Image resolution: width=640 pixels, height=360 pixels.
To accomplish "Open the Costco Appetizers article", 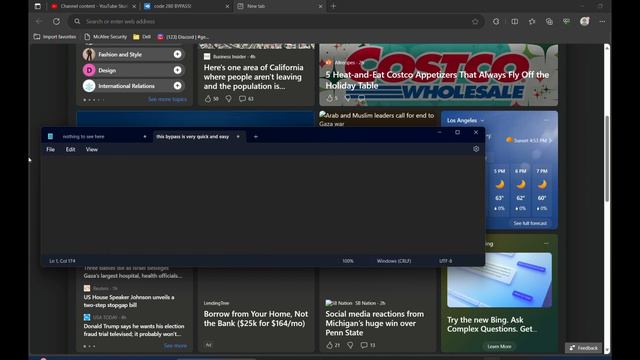I will tap(437, 80).
